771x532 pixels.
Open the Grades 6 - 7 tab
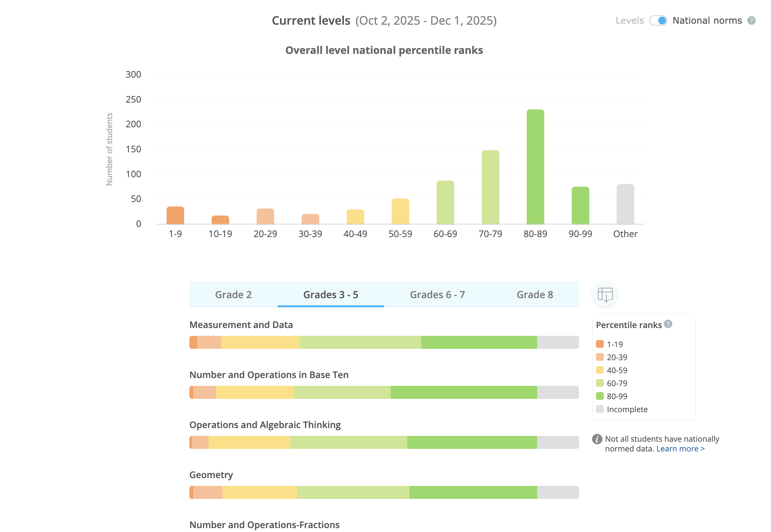[x=437, y=295]
